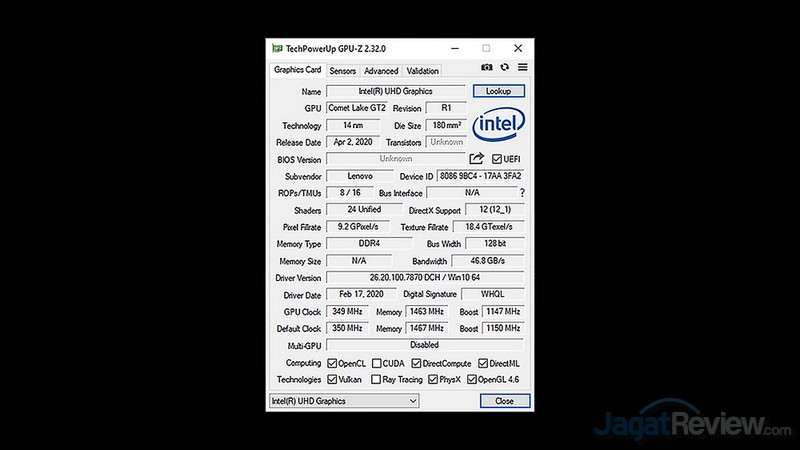
Task: Enable the CUDA checkbox
Action: (x=377, y=363)
